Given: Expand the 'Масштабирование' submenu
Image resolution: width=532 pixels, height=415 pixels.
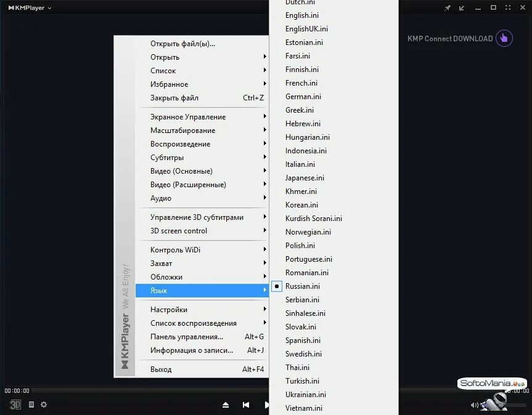Looking at the screenshot, I should pos(202,131).
